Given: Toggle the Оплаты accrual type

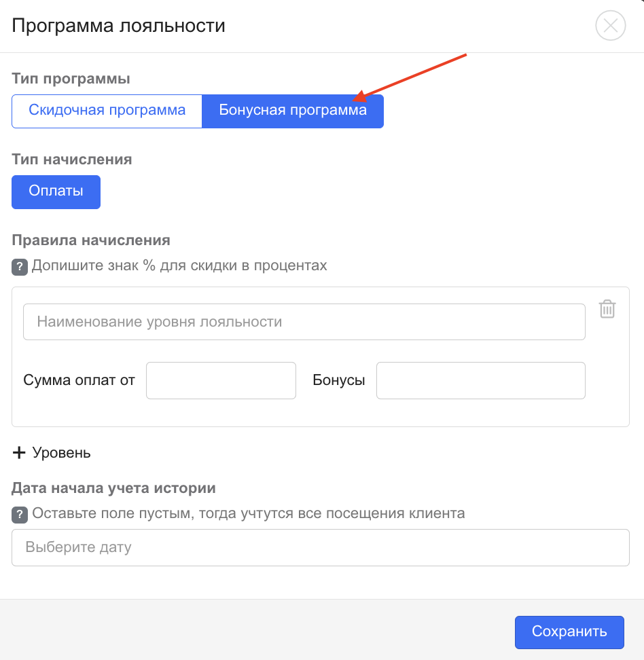Looking at the screenshot, I should [56, 191].
